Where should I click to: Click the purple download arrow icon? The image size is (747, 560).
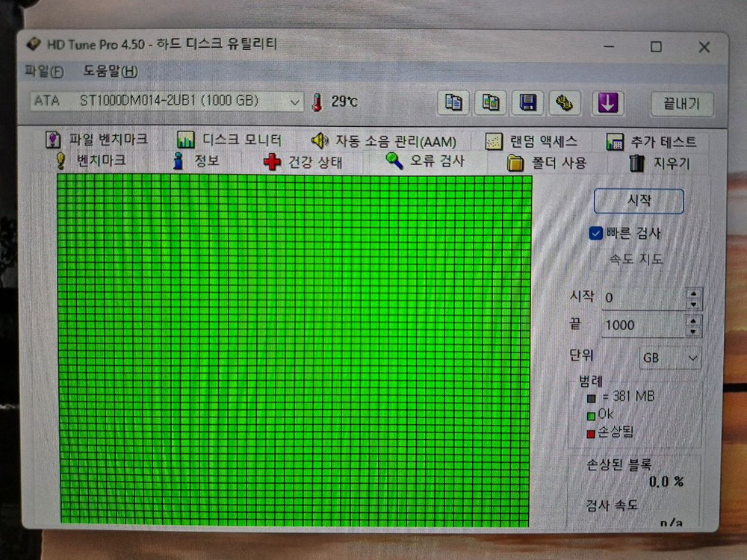pos(608,103)
